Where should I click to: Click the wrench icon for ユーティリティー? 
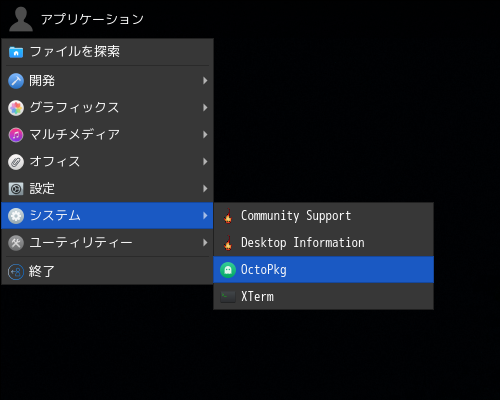coord(16,243)
